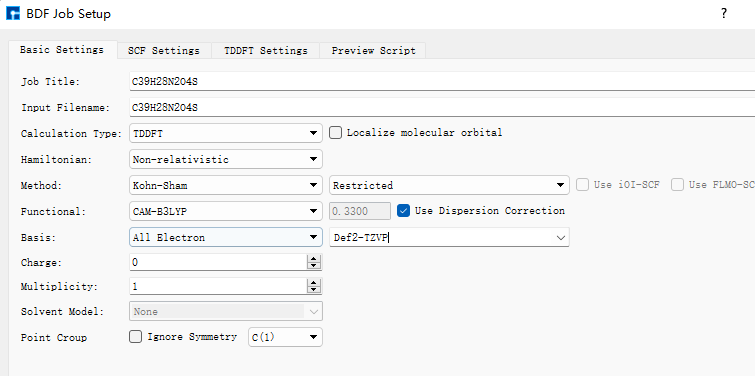Open the SCF Settings tab
Screen dimensions: 755x376
(164, 51)
